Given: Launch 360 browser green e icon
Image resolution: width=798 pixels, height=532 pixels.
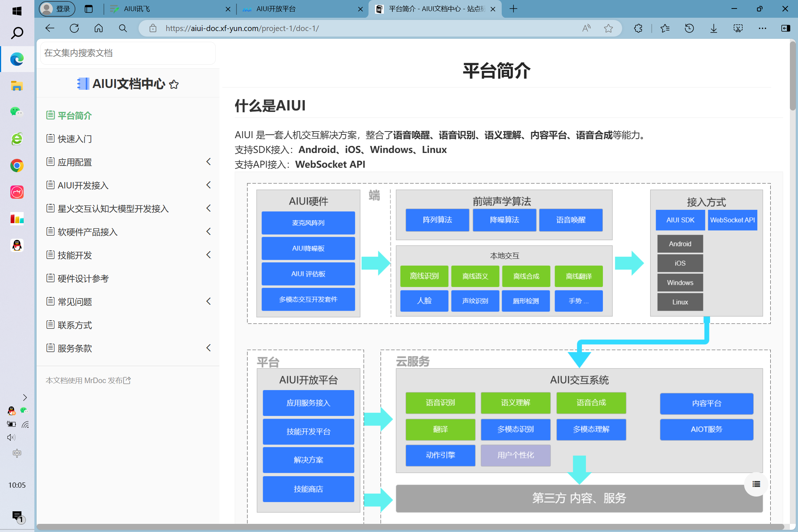Looking at the screenshot, I should (17, 139).
